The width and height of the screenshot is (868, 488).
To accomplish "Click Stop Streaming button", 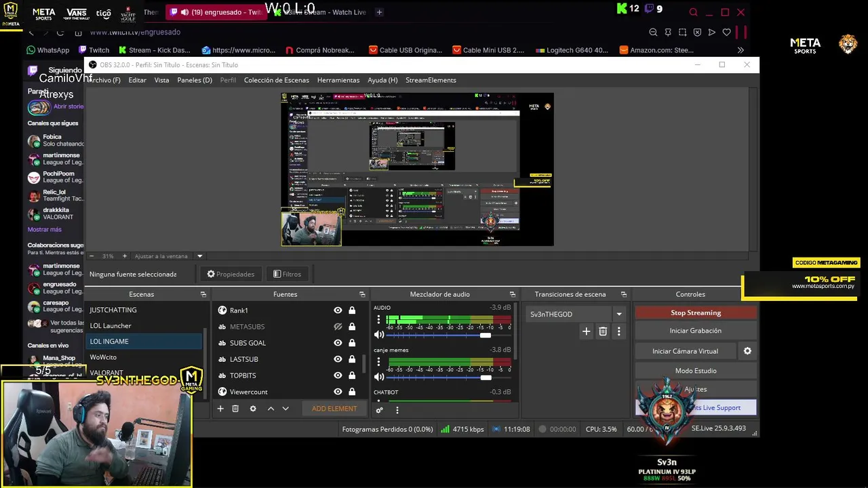I will tap(696, 312).
